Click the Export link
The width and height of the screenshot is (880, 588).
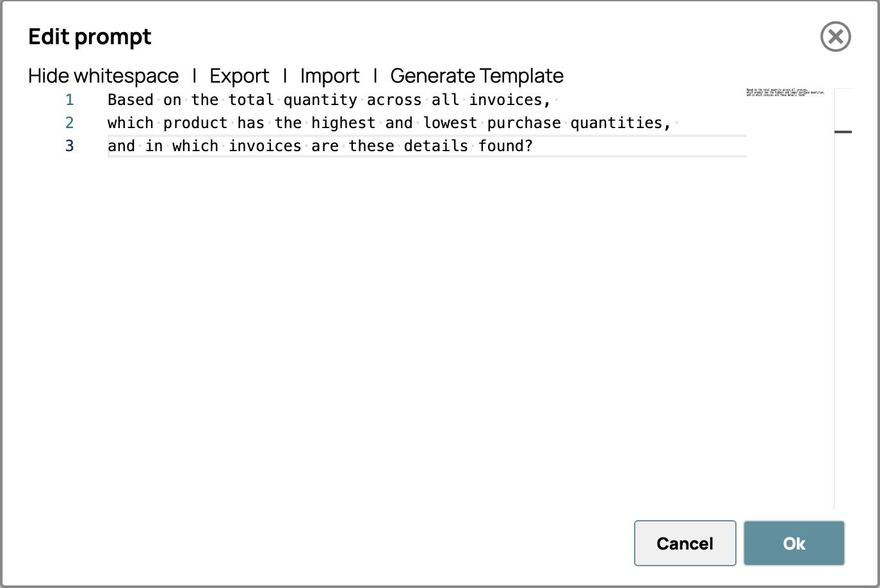pos(239,76)
